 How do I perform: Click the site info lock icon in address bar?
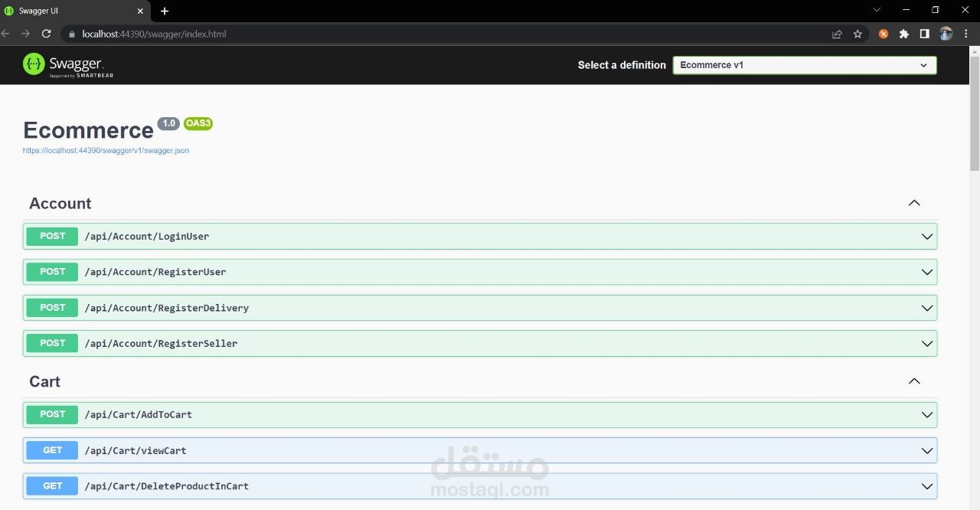71,34
